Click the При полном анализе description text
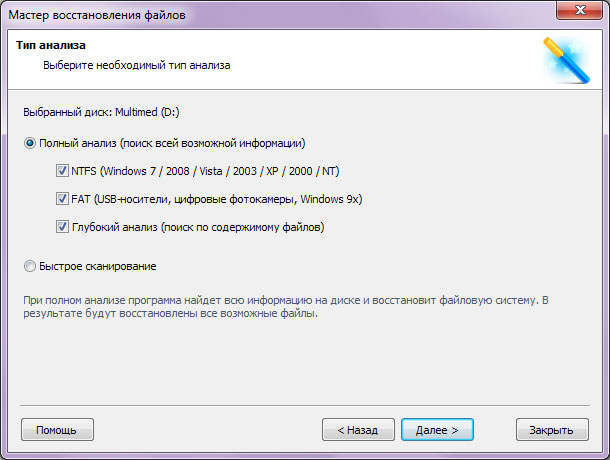Image resolution: width=610 pixels, height=460 pixels. 286,307
